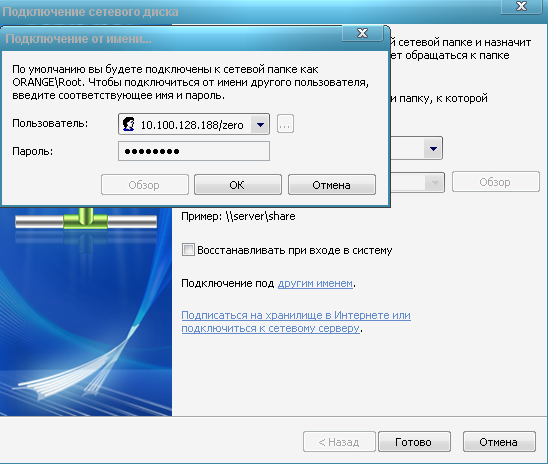Enable Восстанавливать при входе в систему checkbox
The height and width of the screenshot is (464, 548).
coord(188,250)
